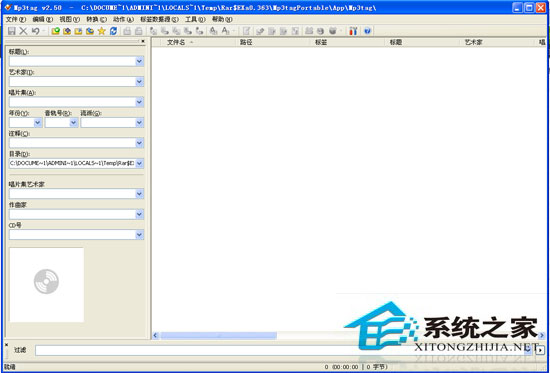550x373 pixels.
Task: Click the blue Help question mark icon
Action: (367, 31)
